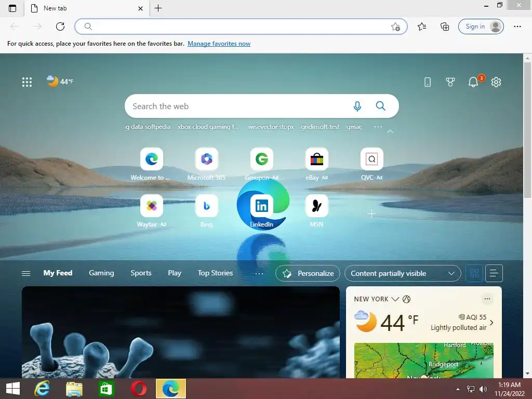Click Manage favorites now link
The image size is (532, 399).
point(219,44)
